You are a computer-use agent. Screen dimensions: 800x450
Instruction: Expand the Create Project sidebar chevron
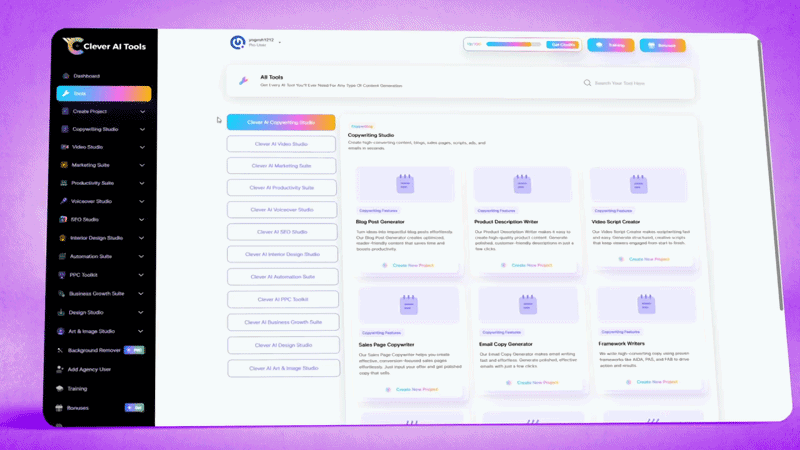click(x=142, y=112)
